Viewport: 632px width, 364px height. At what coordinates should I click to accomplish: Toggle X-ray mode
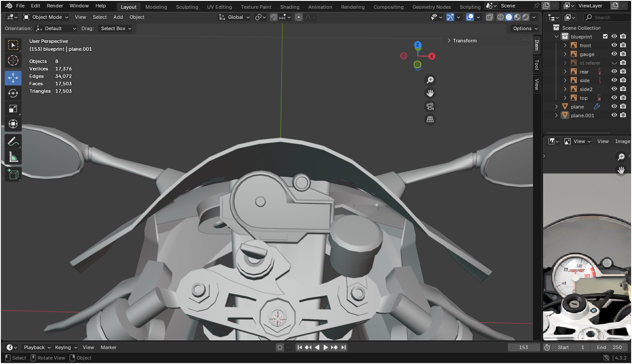[x=490, y=17]
